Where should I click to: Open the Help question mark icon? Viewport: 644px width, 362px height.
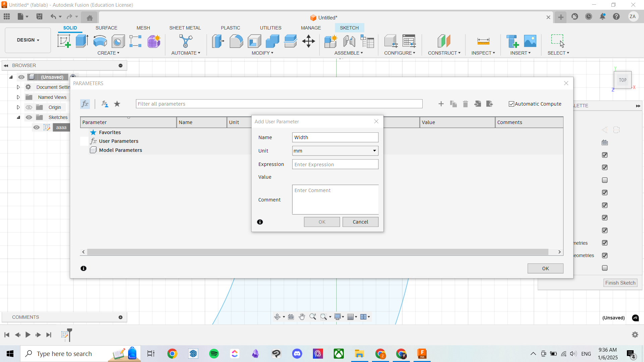tap(616, 16)
